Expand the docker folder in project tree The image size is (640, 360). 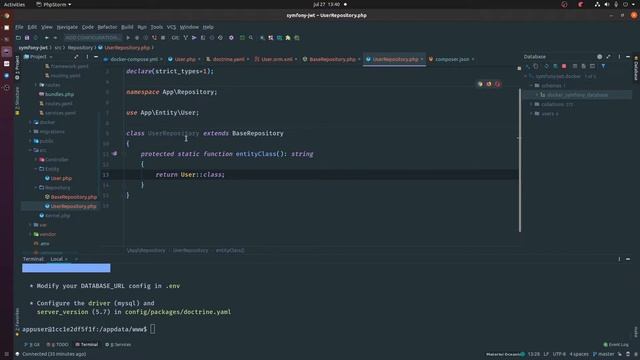point(31,122)
